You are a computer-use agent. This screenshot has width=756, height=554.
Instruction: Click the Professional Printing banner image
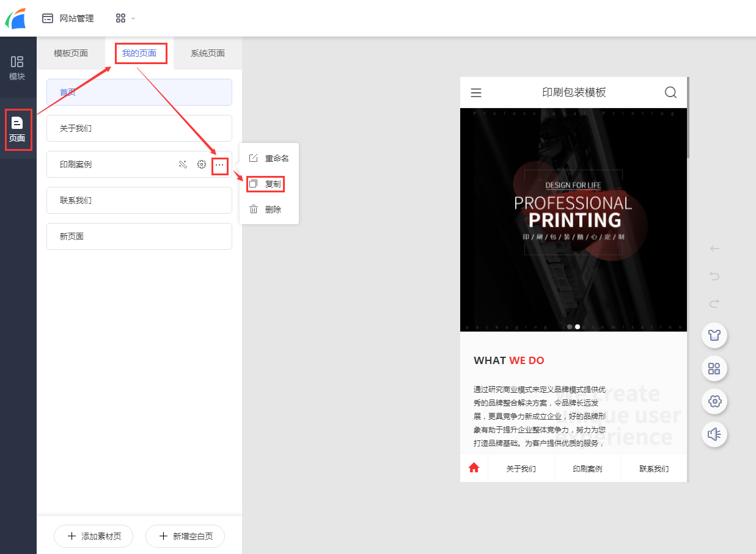pos(573,220)
